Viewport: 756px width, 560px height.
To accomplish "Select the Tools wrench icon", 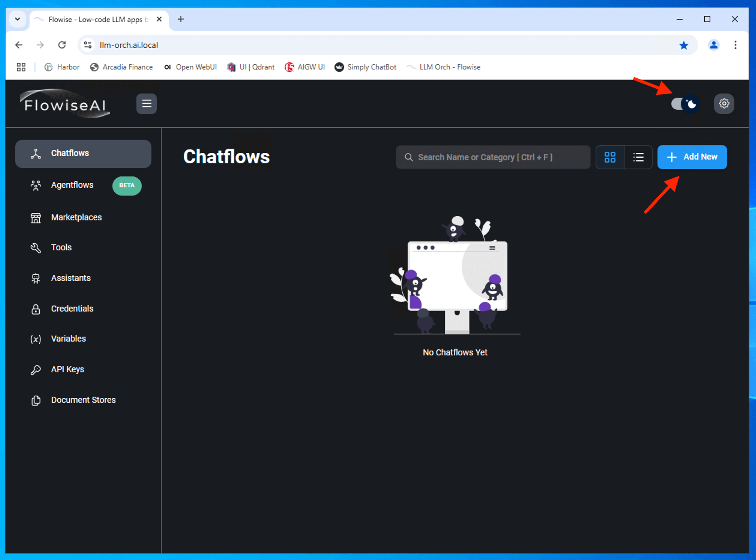I will click(x=36, y=248).
